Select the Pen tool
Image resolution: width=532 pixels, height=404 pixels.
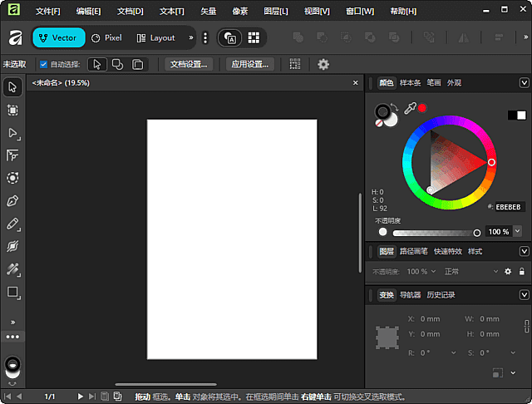point(12,201)
